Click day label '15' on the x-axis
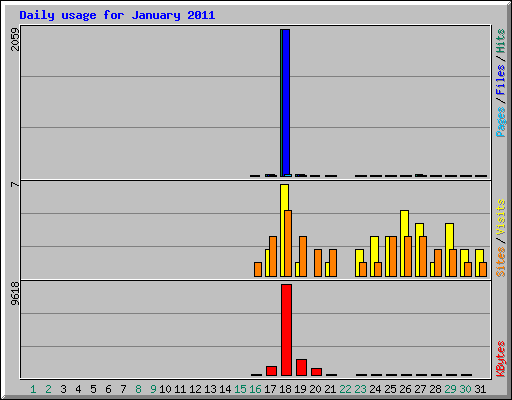512x400 pixels. [x=240, y=389]
